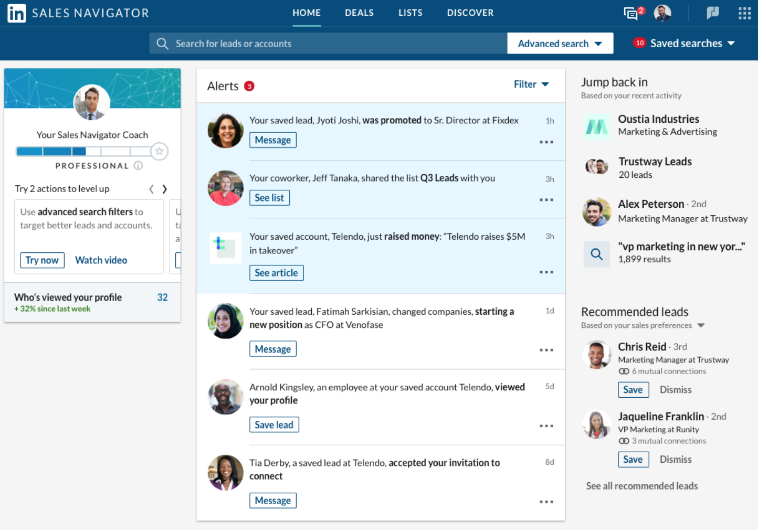Open more options on the Tia Derby alert
758x532 pixels.
(x=546, y=502)
